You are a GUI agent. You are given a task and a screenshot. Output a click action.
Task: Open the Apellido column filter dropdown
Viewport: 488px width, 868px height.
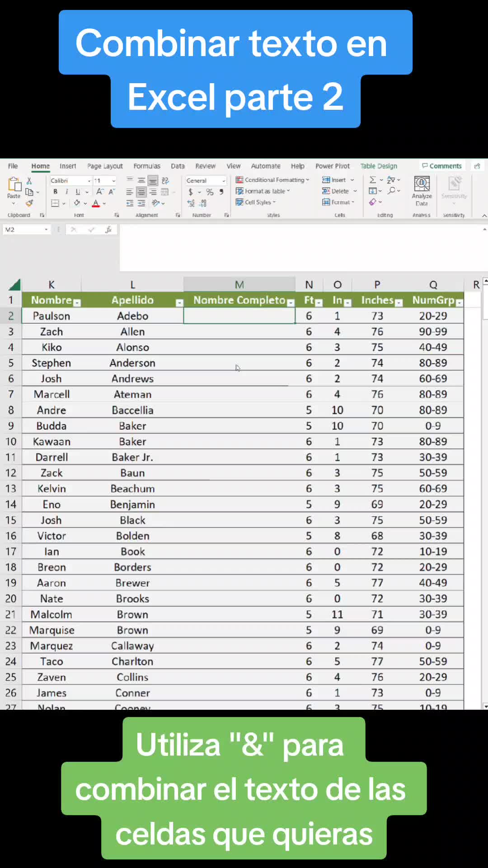[179, 303]
